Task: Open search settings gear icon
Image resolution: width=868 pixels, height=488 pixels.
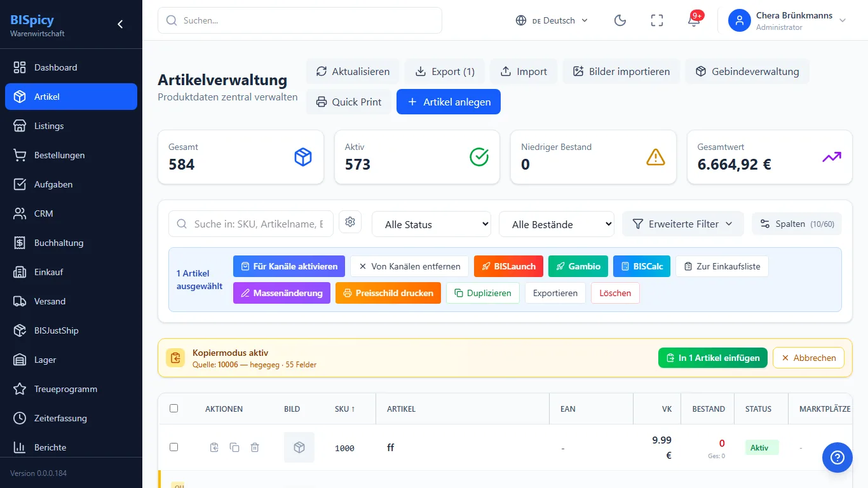Action: pyautogui.click(x=350, y=222)
